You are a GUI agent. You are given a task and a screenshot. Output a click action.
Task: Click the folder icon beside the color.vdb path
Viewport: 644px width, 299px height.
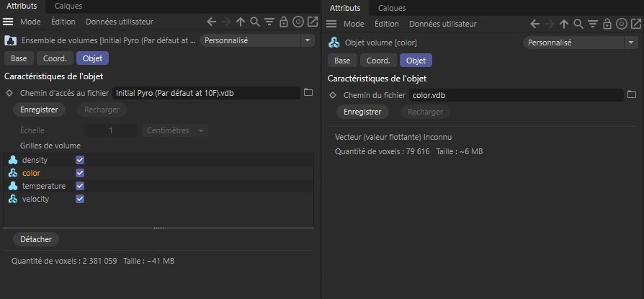tap(632, 95)
